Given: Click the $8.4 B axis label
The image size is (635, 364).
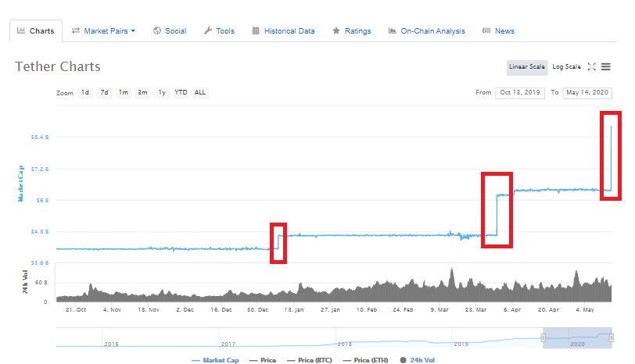Looking at the screenshot, I should 40,137.
